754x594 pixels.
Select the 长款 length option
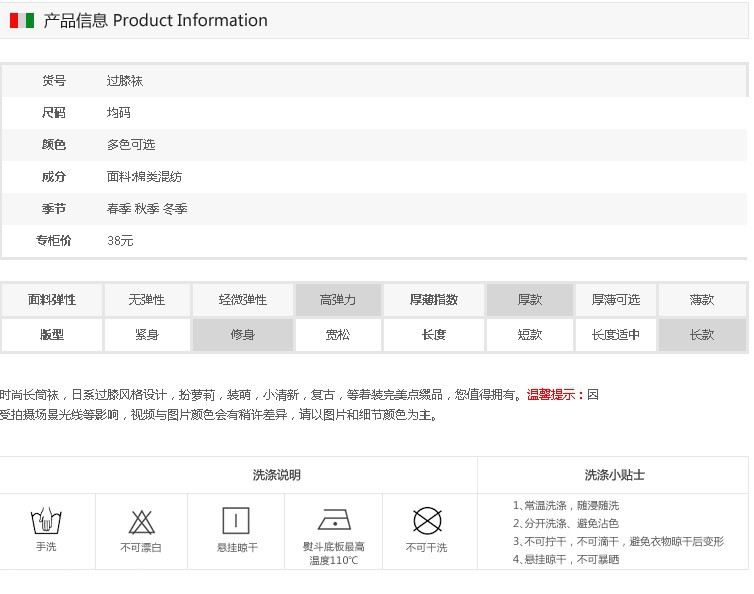point(702,335)
